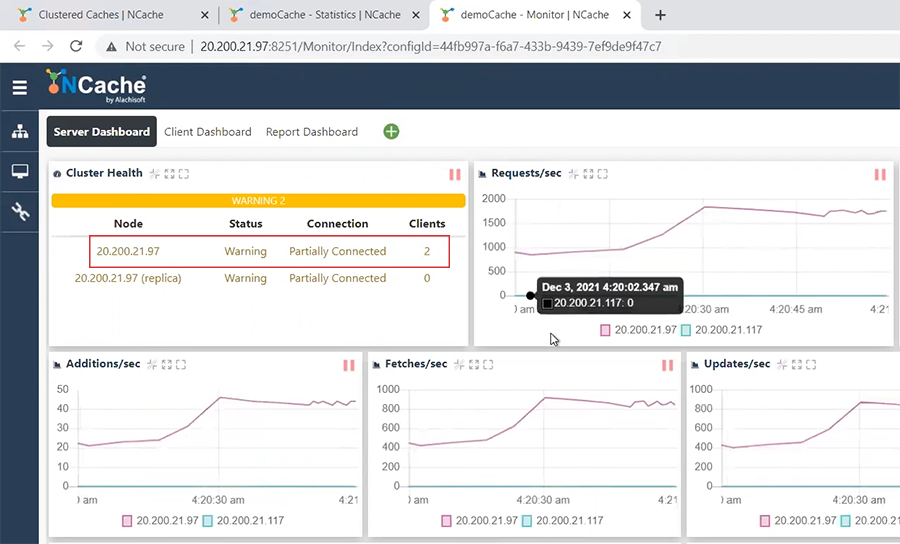The image size is (900, 544).
Task: Click Cluster Health fullscreen corners icon
Action: (184, 173)
